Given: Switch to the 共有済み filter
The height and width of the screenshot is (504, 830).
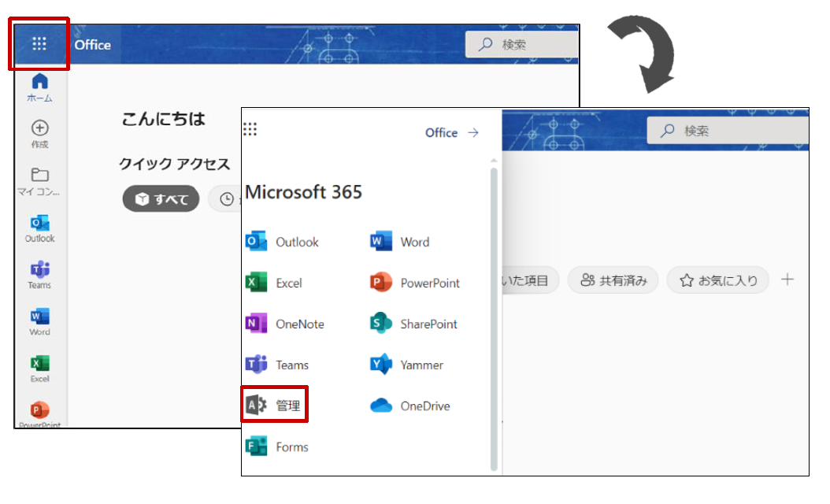Looking at the screenshot, I should [613, 280].
